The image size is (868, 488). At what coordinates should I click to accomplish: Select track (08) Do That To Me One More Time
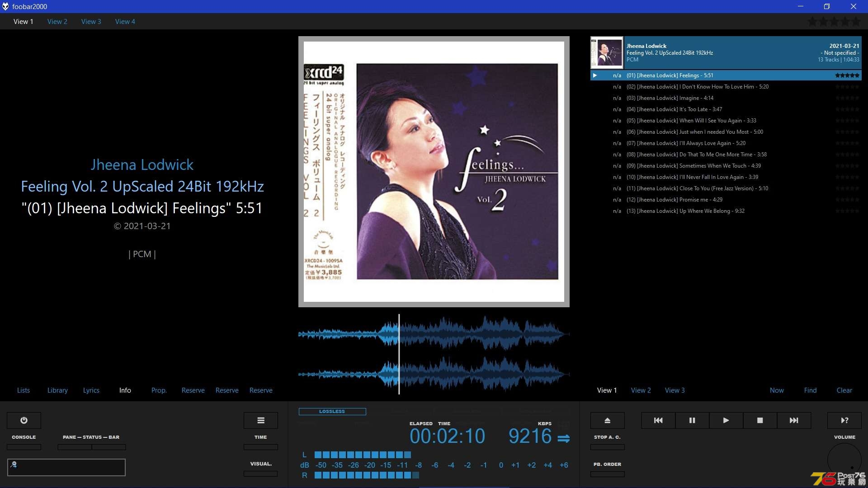click(726, 155)
